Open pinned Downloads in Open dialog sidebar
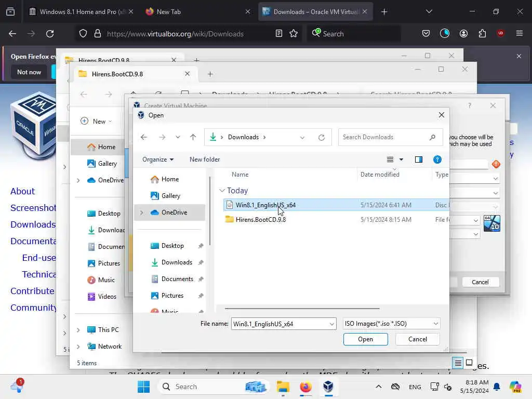Screen dimensions: 532x399 click(177, 262)
